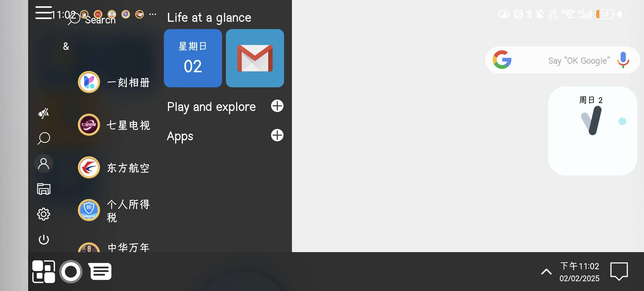Expand the Apps group with plus button
This screenshot has height=291, width=644.
coord(277,135)
